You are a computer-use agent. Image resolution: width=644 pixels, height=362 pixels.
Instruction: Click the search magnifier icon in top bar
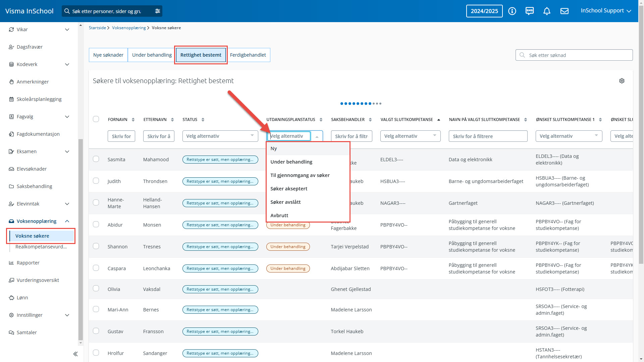(x=67, y=11)
